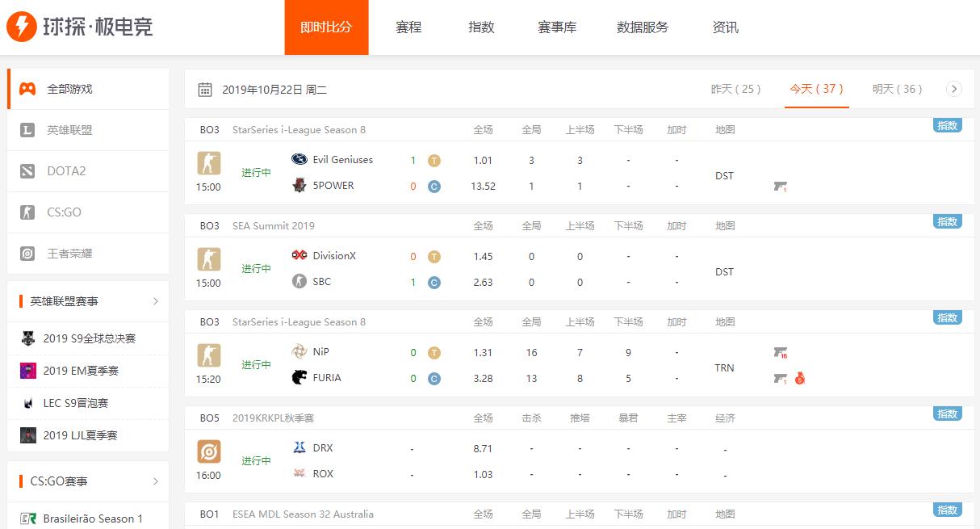Open the 指数 navigation tab
This screenshot has width=980, height=529.
(x=481, y=27)
